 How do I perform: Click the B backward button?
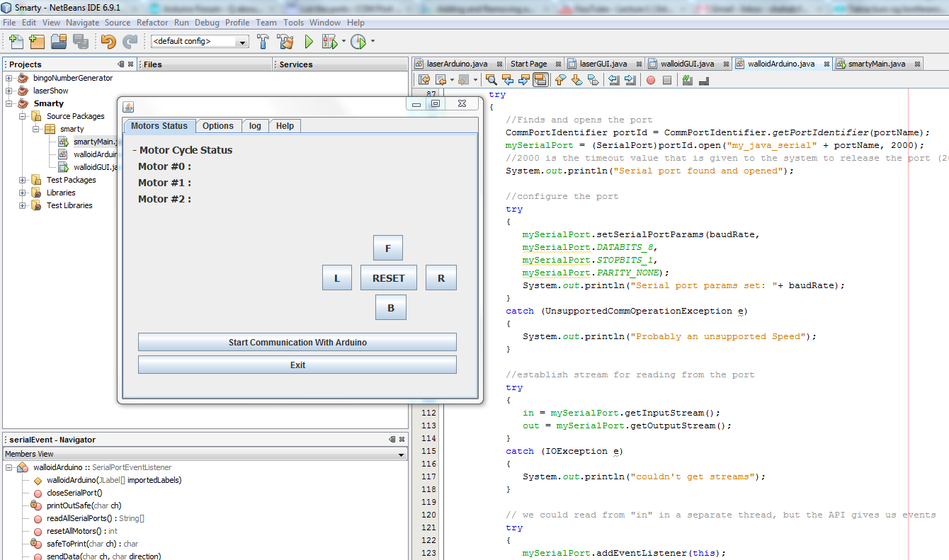tap(390, 308)
